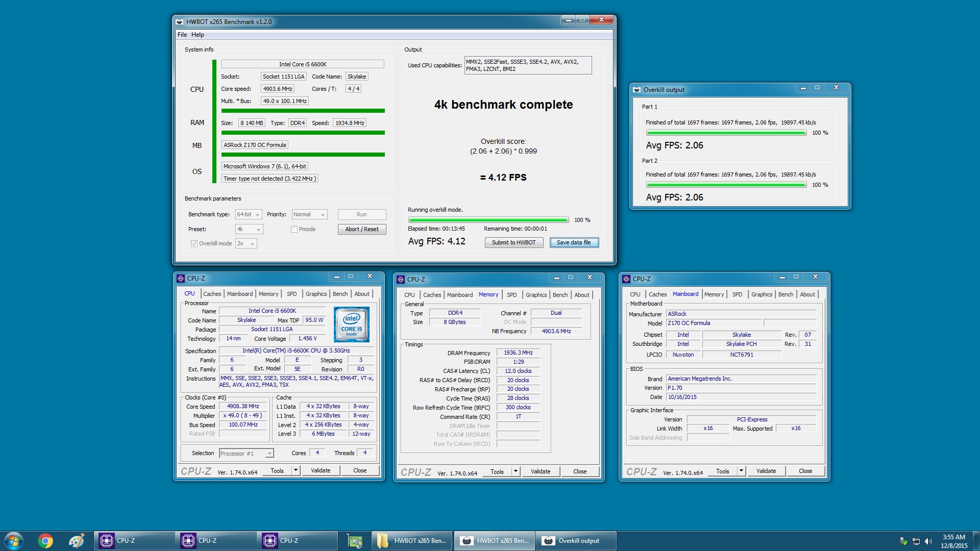The height and width of the screenshot is (551, 980).
Task: Click the Intel Core i5 6600K system info field
Action: (303, 64)
